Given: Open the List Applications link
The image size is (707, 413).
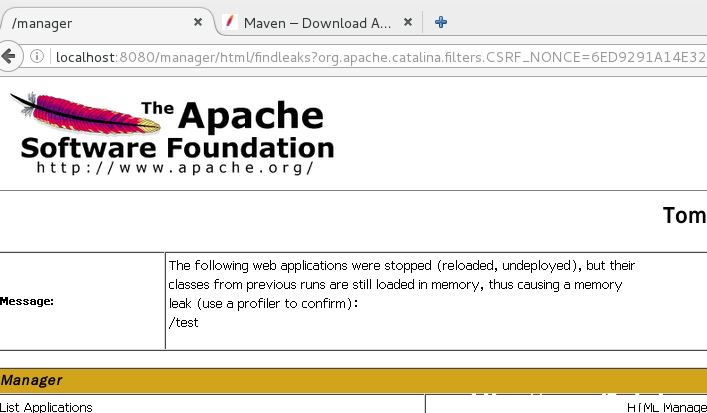Looking at the screenshot, I should pos(46,407).
